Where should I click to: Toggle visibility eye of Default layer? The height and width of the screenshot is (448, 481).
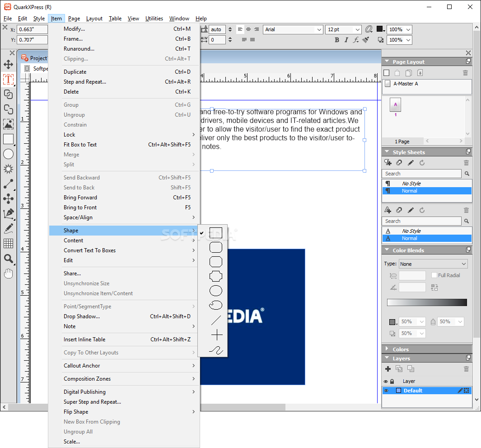(386, 391)
